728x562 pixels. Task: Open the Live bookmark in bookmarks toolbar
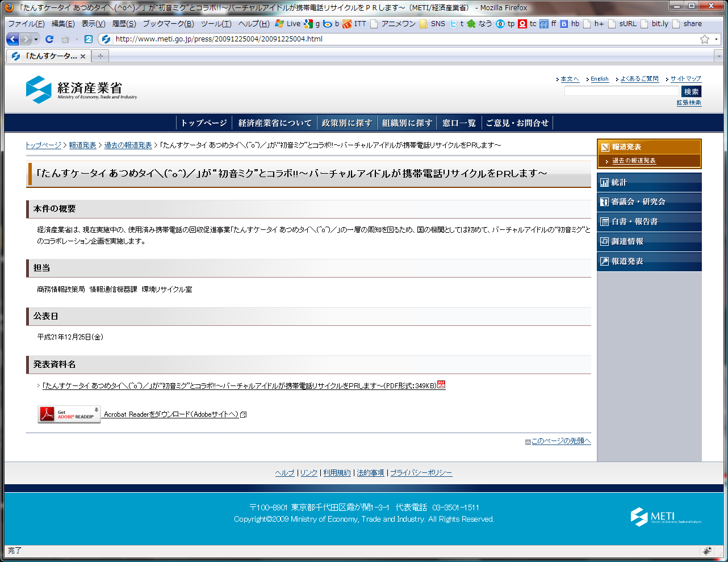288,24
